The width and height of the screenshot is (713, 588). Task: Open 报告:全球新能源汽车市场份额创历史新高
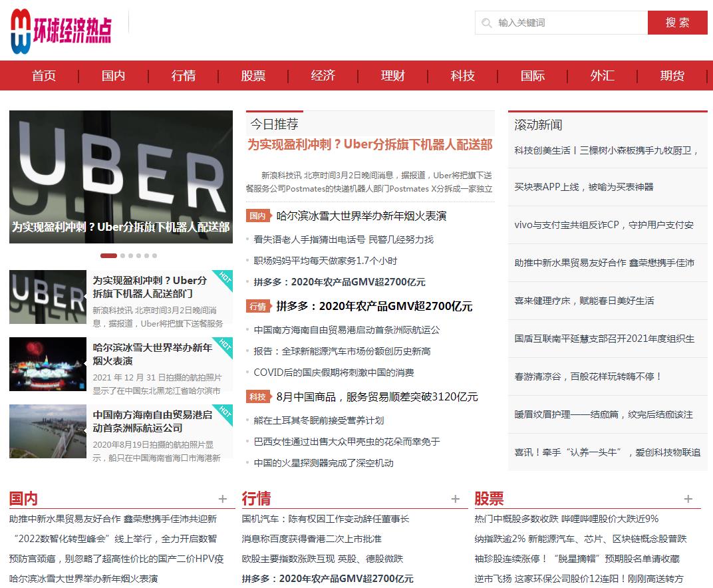pyautogui.click(x=342, y=351)
